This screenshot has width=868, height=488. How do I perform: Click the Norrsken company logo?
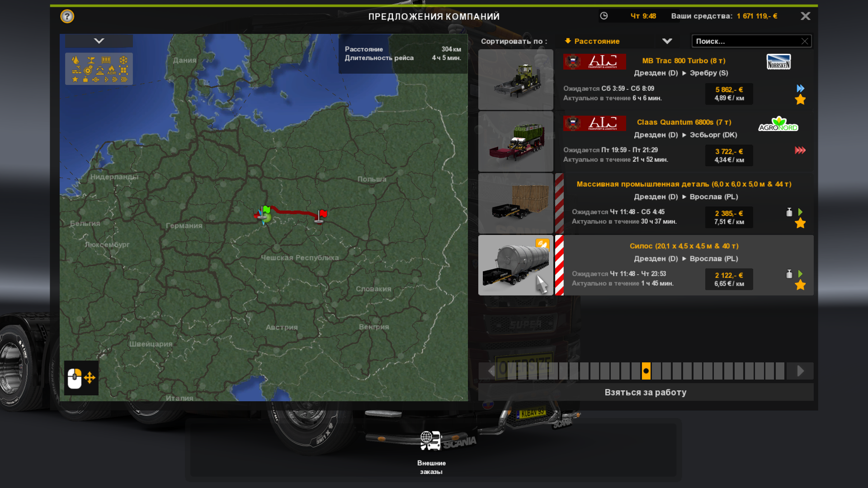pos(778,61)
